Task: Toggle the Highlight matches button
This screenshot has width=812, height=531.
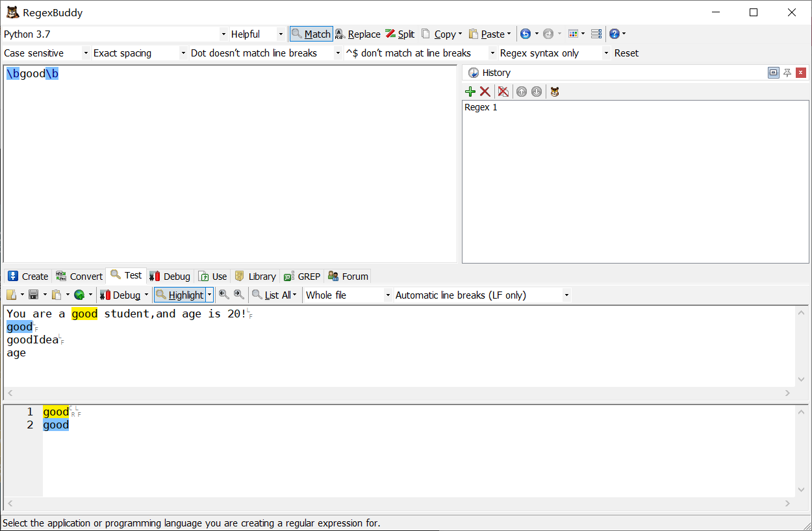Action: (180, 295)
